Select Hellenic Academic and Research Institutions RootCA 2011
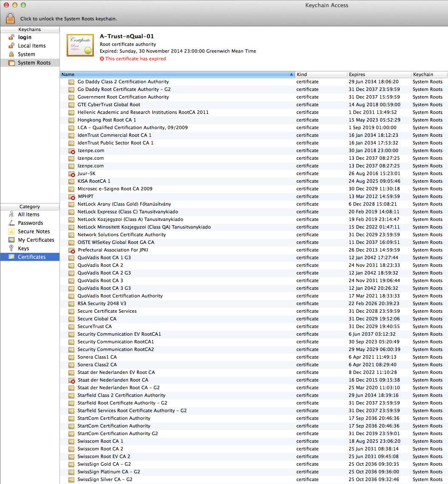The width and height of the screenshot is (448, 484). 254,112
